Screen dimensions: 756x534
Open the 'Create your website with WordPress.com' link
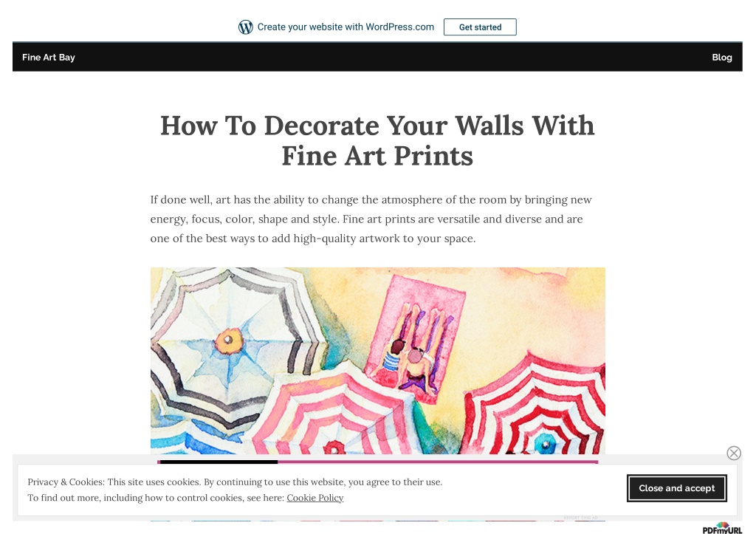(x=346, y=27)
